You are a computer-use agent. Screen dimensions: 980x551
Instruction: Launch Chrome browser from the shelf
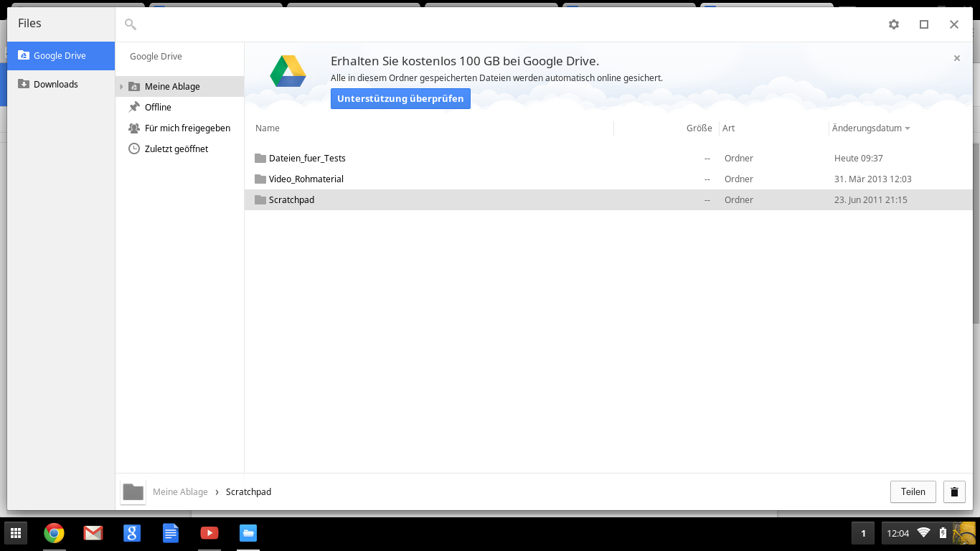(54, 533)
